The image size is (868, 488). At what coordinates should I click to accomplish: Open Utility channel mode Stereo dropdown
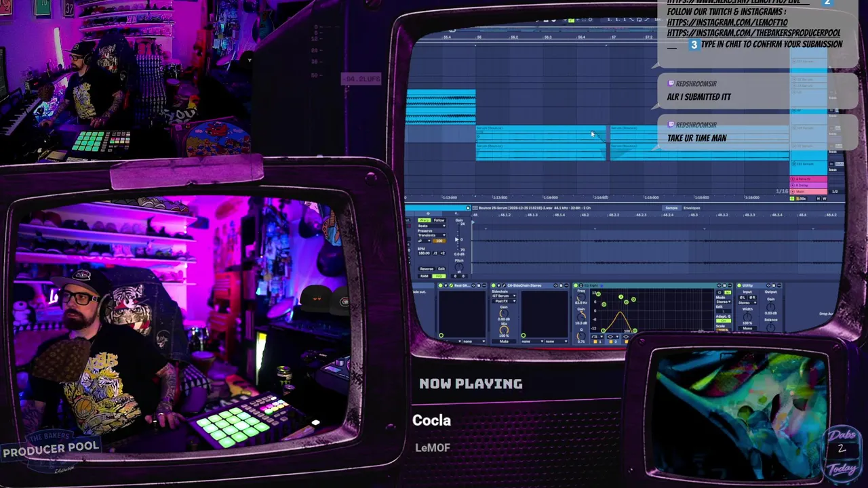[x=747, y=303]
